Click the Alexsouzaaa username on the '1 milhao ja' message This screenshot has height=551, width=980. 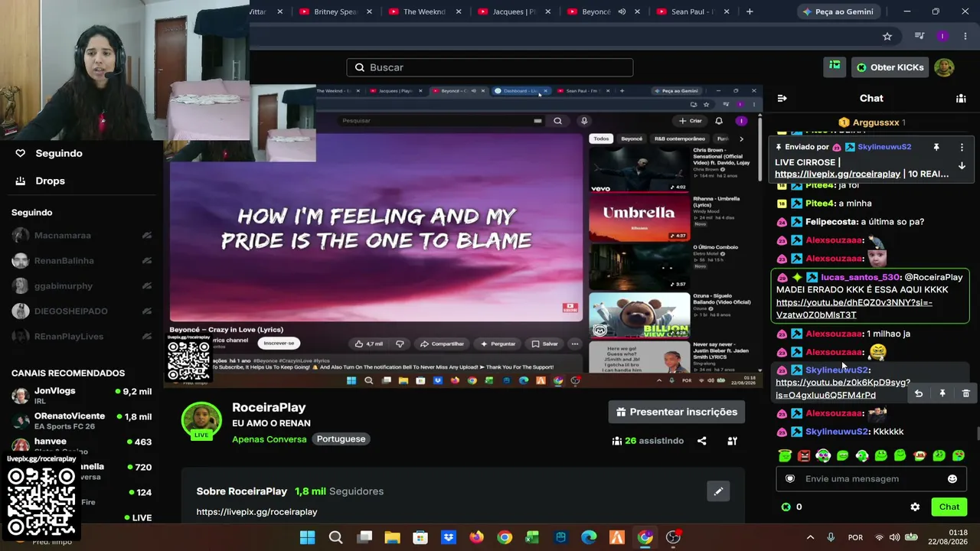[833, 334]
